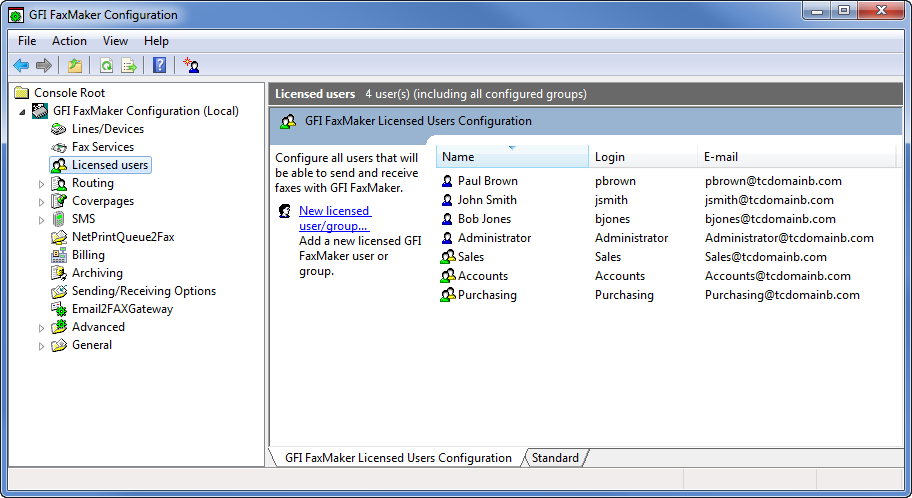
Task: Expand the Advanced tree node
Action: tap(41, 328)
